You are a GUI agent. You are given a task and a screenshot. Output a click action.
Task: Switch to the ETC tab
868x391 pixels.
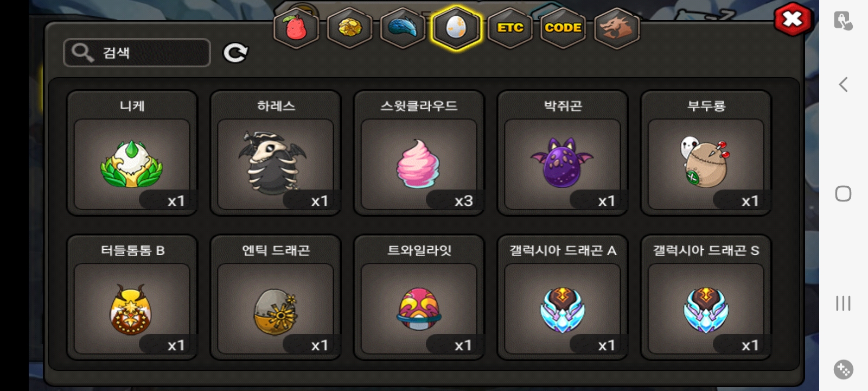click(x=510, y=28)
